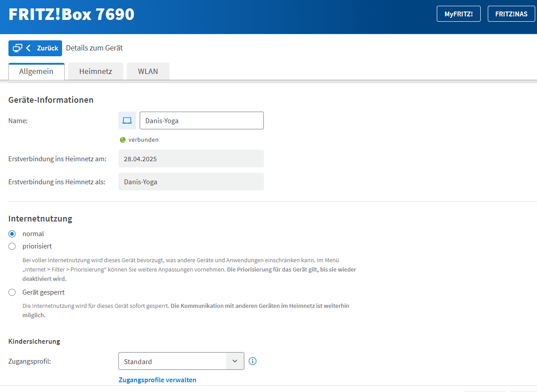
Task: Click the Erstverbindung ins Heimnetz als field
Action: pyautogui.click(x=191, y=182)
